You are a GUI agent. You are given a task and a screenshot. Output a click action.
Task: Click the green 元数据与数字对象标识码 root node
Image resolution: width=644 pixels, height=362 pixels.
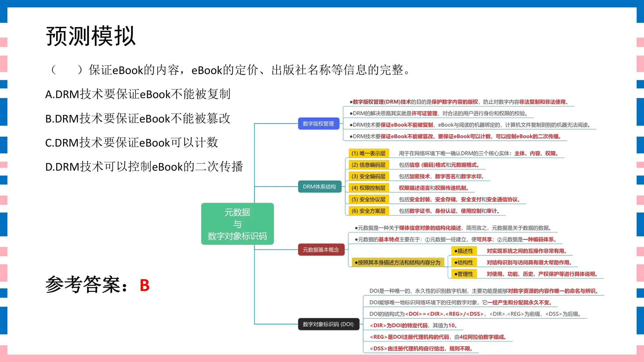(x=237, y=224)
